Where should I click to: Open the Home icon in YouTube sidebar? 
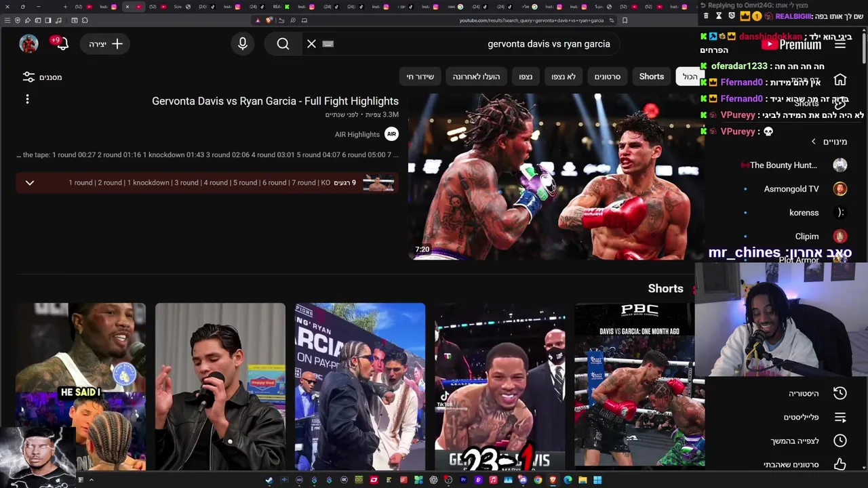pyautogui.click(x=840, y=80)
